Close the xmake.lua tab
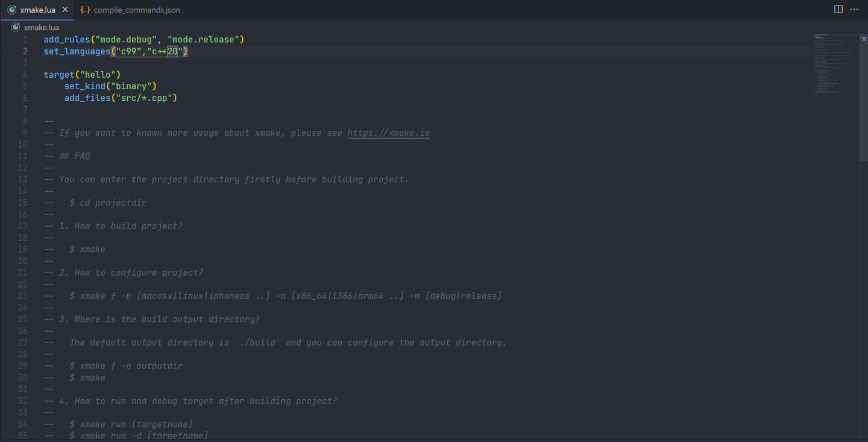 coord(65,10)
